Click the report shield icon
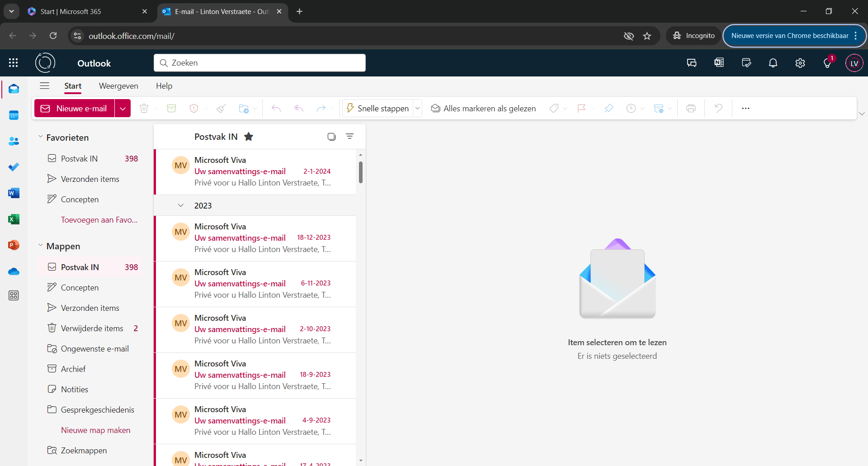The image size is (868, 466). (194, 108)
